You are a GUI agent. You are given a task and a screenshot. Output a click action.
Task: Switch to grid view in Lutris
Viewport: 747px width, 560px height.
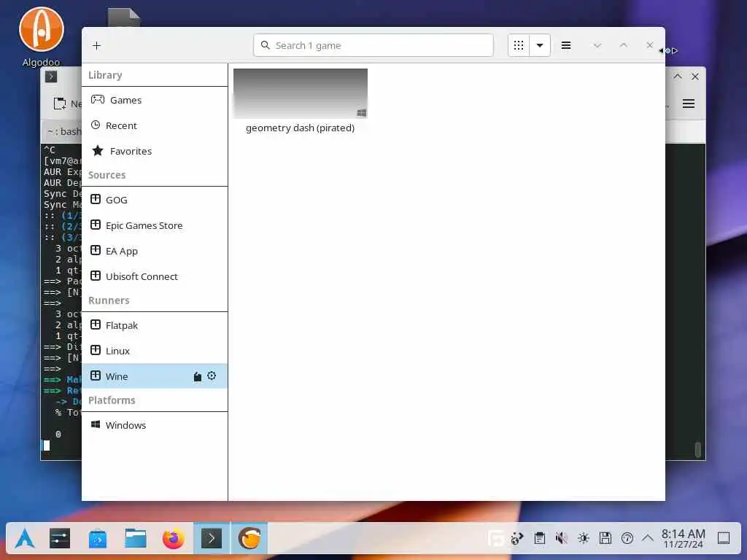[x=519, y=46]
